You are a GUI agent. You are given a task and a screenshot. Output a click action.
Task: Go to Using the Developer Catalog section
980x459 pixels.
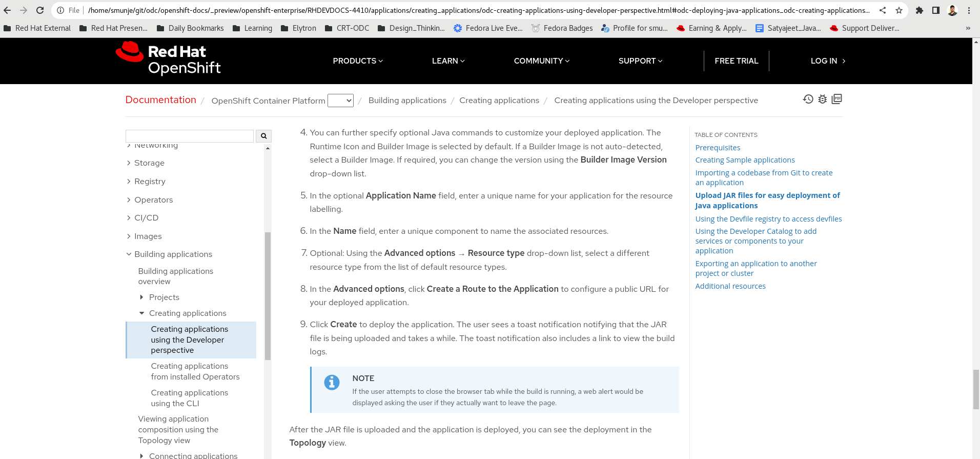pos(756,241)
